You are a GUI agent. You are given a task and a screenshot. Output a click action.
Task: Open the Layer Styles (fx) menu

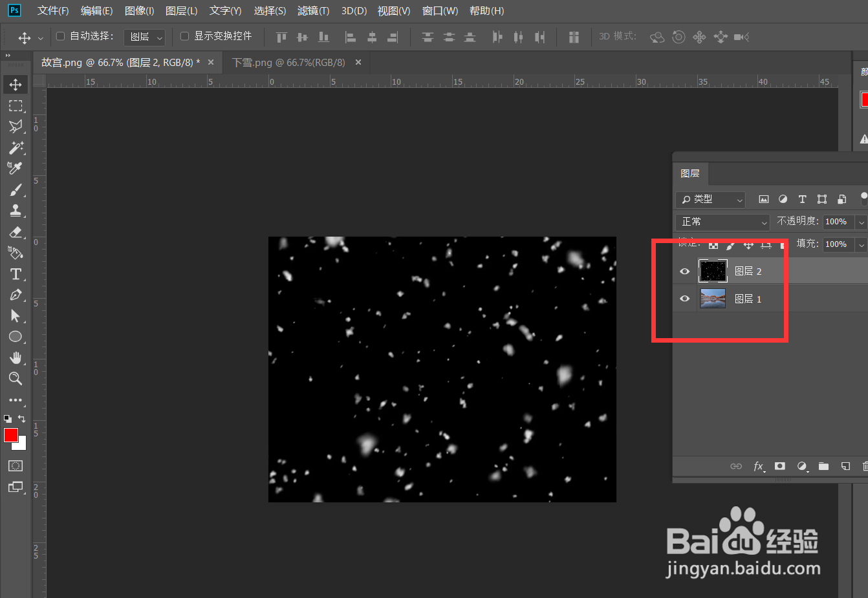[x=759, y=466]
